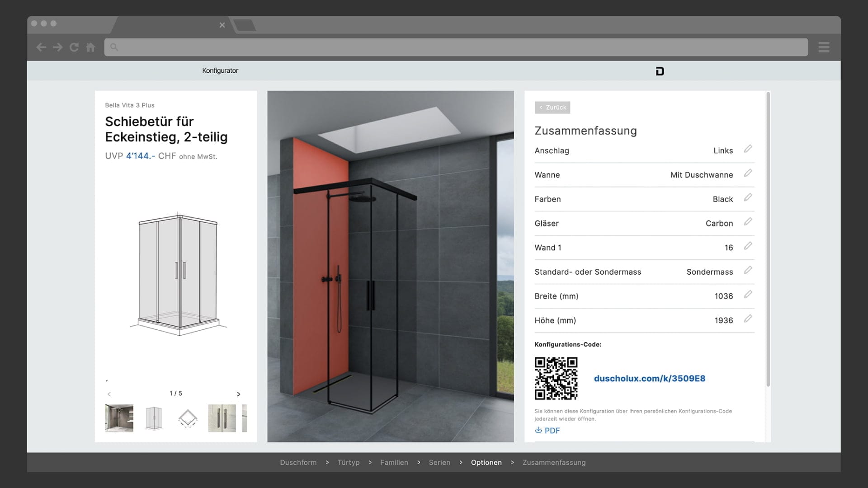Go to the Serien breadcrumb step
This screenshot has width=868, height=488.
pyautogui.click(x=439, y=462)
